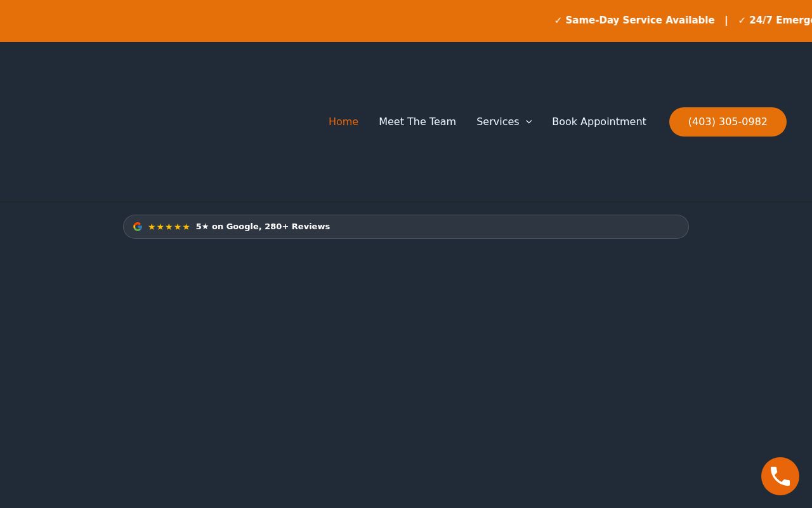Click empty right side of reviews badge

[x=507, y=227]
